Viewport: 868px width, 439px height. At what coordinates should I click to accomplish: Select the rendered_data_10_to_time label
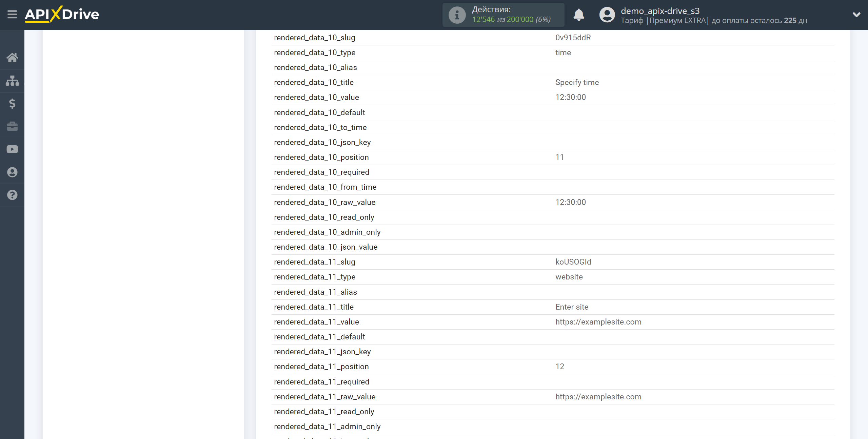coord(320,127)
